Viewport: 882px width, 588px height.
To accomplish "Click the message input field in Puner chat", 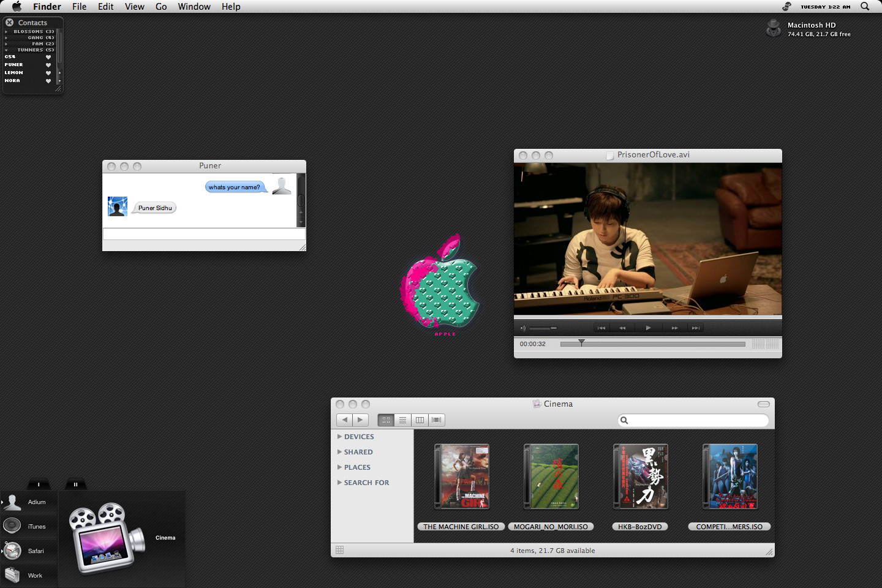I will [204, 234].
